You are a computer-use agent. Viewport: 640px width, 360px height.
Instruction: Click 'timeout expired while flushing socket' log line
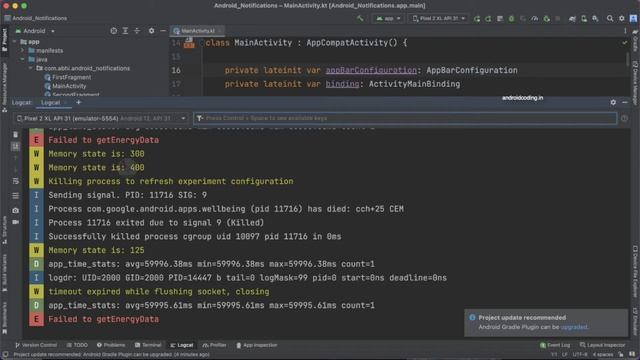[x=159, y=292]
